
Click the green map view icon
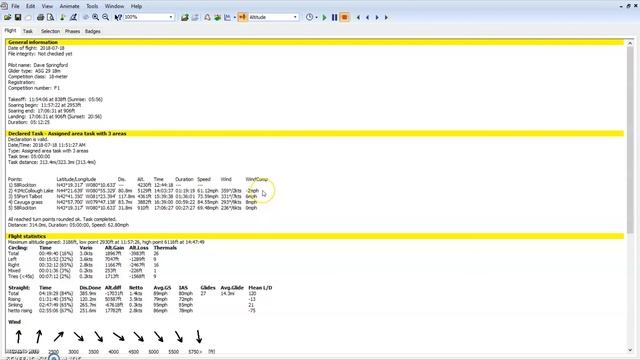point(185,17)
